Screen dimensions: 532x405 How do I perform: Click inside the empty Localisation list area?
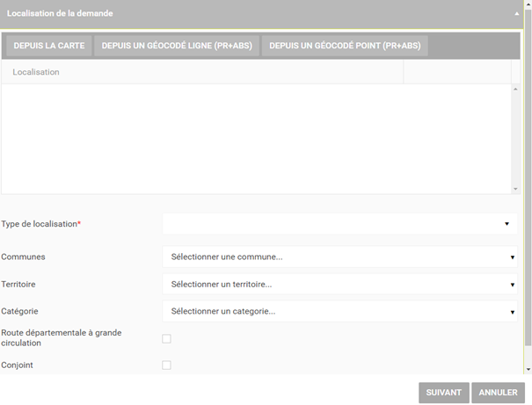255,138
